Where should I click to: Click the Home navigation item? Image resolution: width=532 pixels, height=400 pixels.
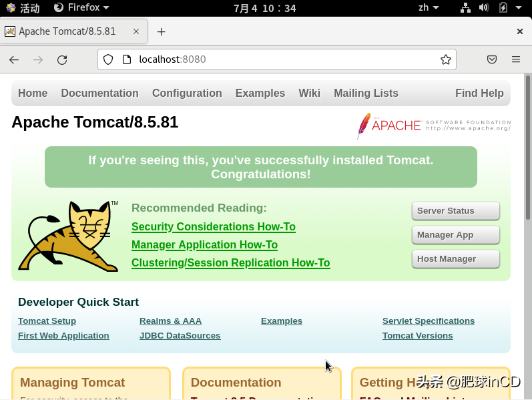pos(33,93)
